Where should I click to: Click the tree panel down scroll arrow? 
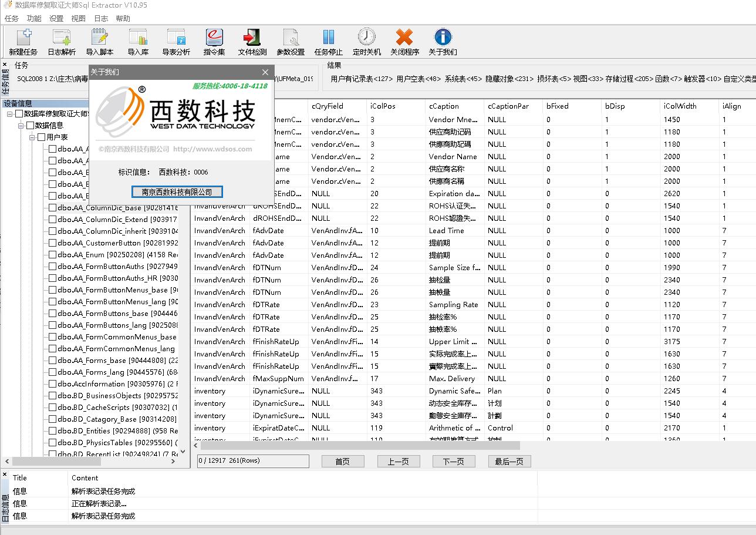[183, 452]
